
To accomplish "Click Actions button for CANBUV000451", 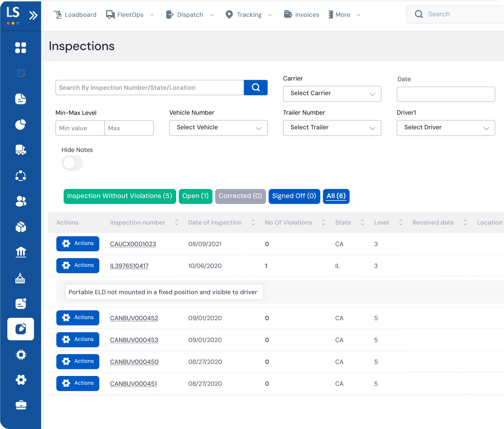I will [78, 383].
